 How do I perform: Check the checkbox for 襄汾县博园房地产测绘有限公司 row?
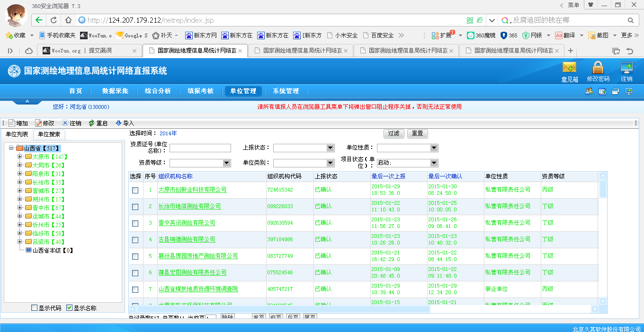click(135, 256)
